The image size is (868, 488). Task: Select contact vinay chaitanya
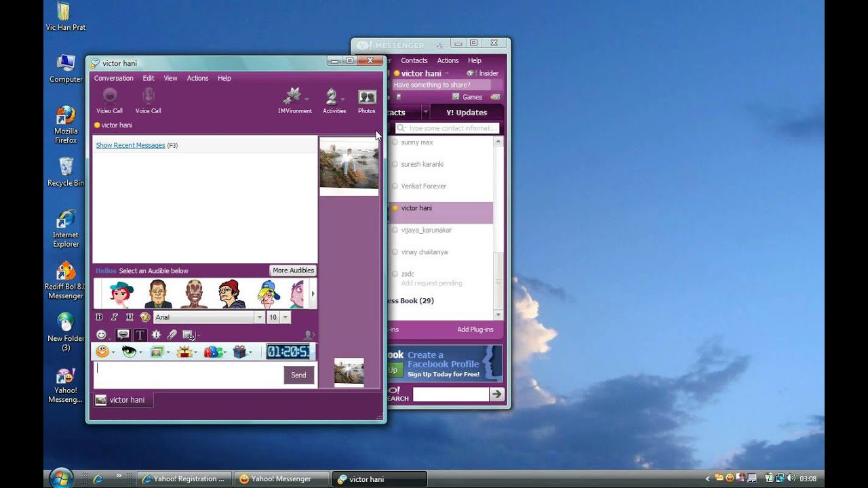pyautogui.click(x=424, y=252)
